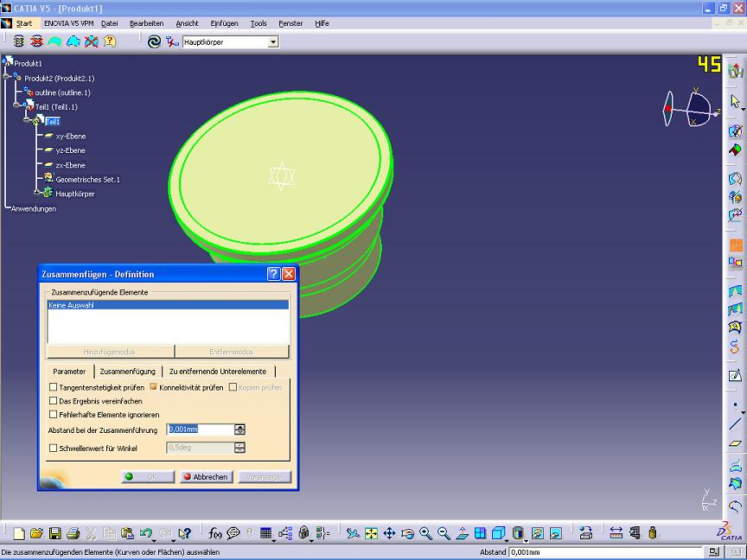747x560 pixels.
Task: Undo the last action
Action: coord(146,533)
